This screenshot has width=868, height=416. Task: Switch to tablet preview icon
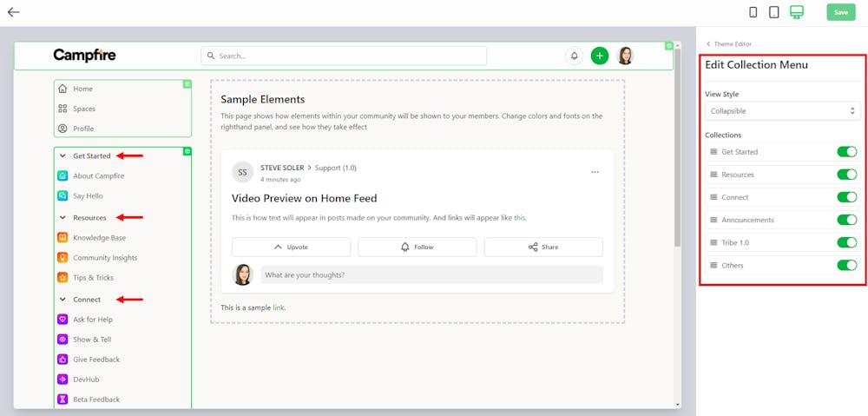coord(773,12)
